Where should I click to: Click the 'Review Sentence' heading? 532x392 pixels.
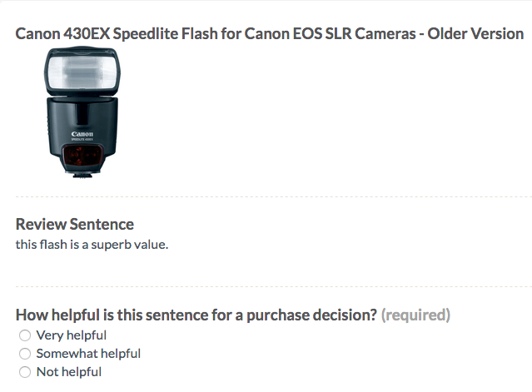click(x=75, y=224)
